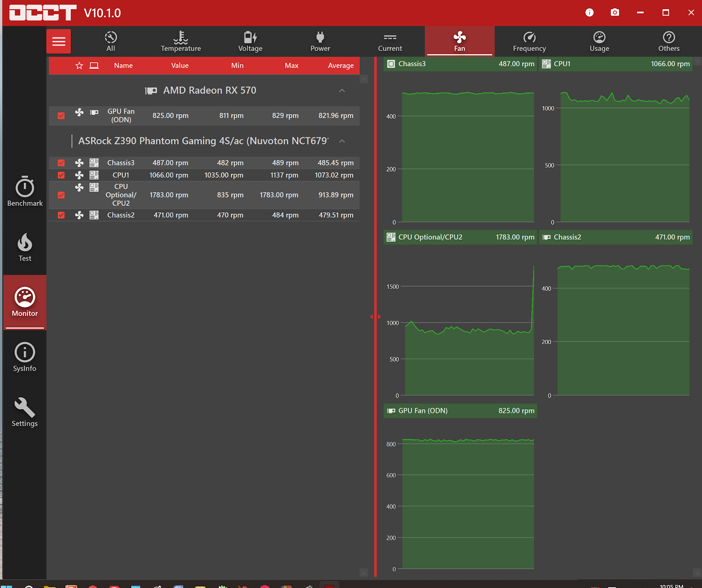This screenshot has width=702, height=588.
Task: Click the motherboard icon in CPU1 table row
Action: (94, 175)
